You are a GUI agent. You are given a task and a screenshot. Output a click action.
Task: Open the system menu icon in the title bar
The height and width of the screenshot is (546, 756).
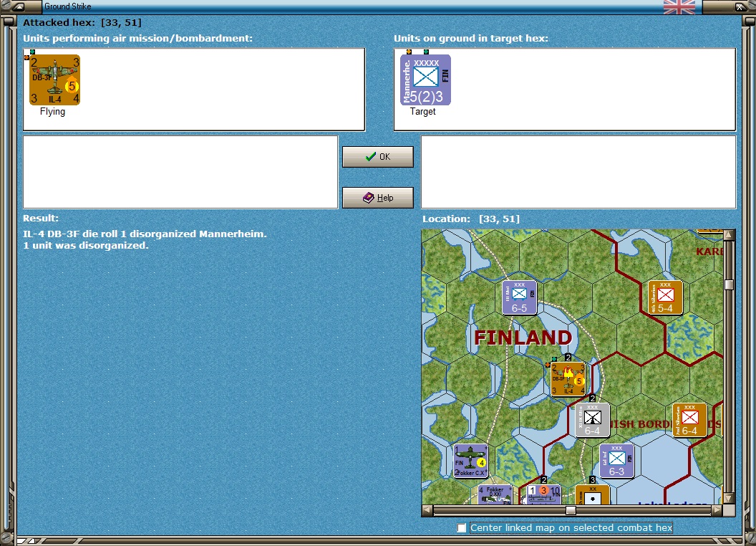click(19, 6)
